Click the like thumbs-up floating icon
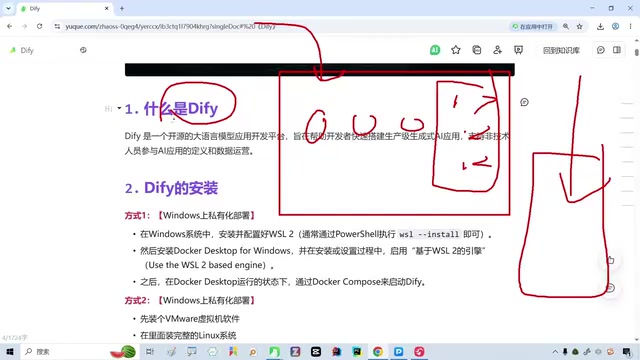This screenshot has width=640, height=360. click(610, 260)
